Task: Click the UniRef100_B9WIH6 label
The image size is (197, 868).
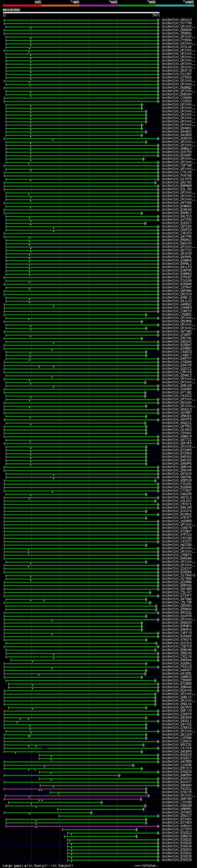Action: (x=177, y=650)
